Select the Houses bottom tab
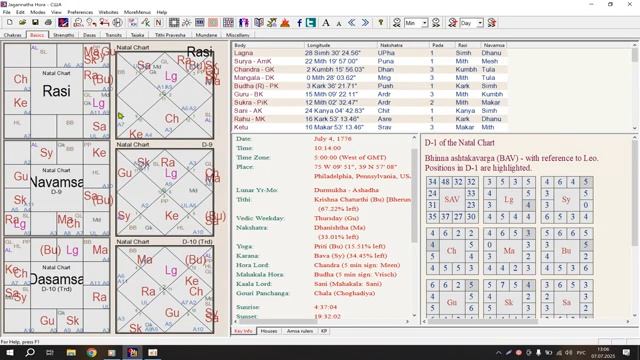Image resolution: width=640 pixels, height=360 pixels. pyautogui.click(x=269, y=331)
